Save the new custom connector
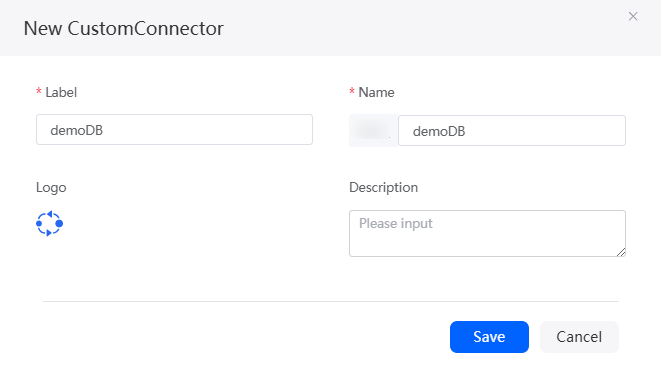 pyautogui.click(x=489, y=337)
